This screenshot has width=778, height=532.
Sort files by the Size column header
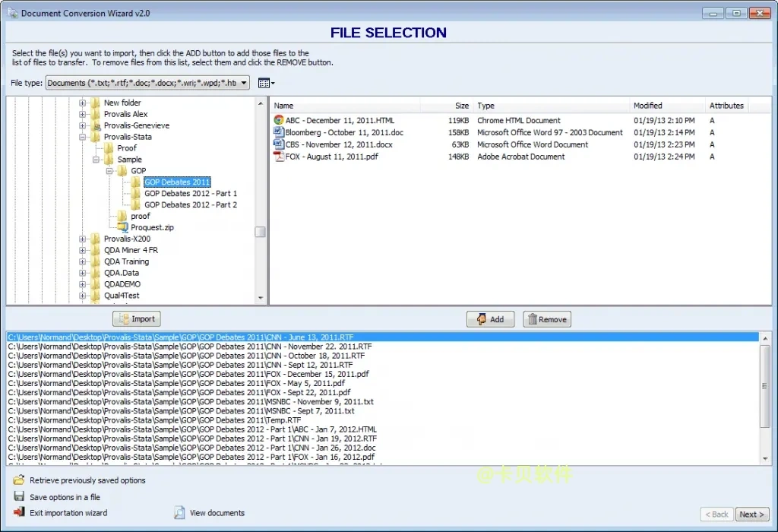pyautogui.click(x=447, y=106)
